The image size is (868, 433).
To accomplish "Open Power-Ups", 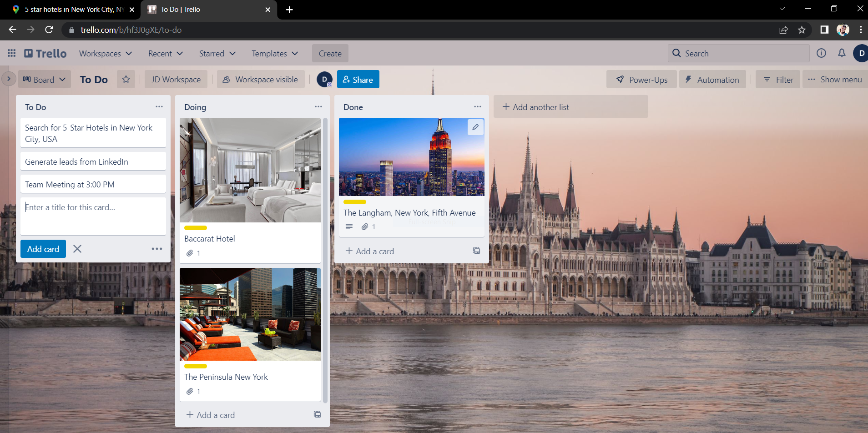I will 641,79.
